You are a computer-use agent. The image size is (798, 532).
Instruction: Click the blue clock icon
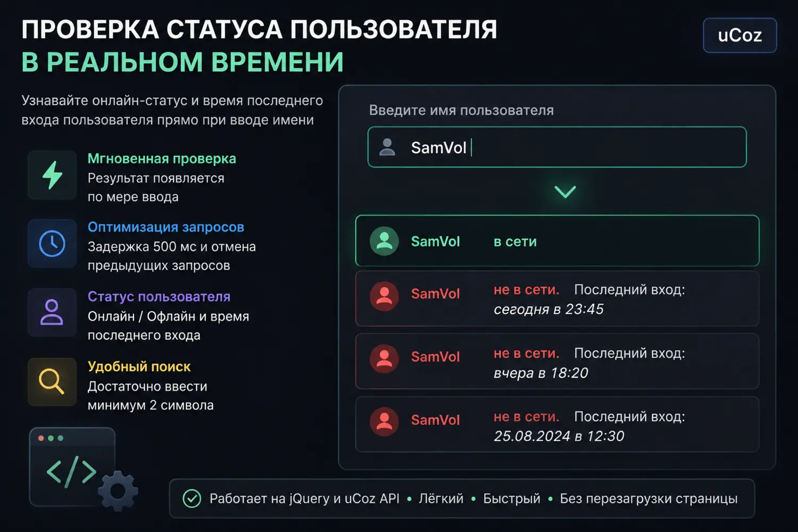[52, 244]
